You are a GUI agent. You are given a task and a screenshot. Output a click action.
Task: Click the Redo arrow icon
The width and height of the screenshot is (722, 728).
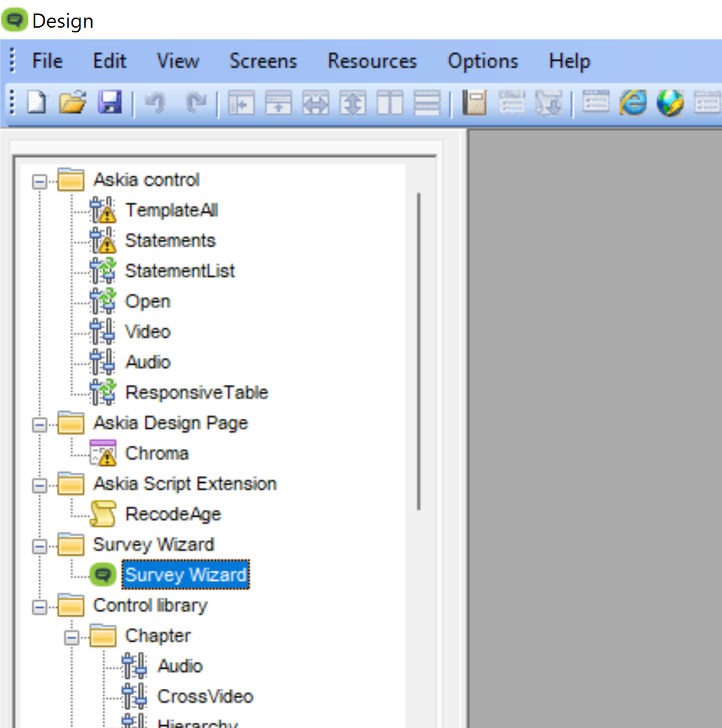pos(195,103)
